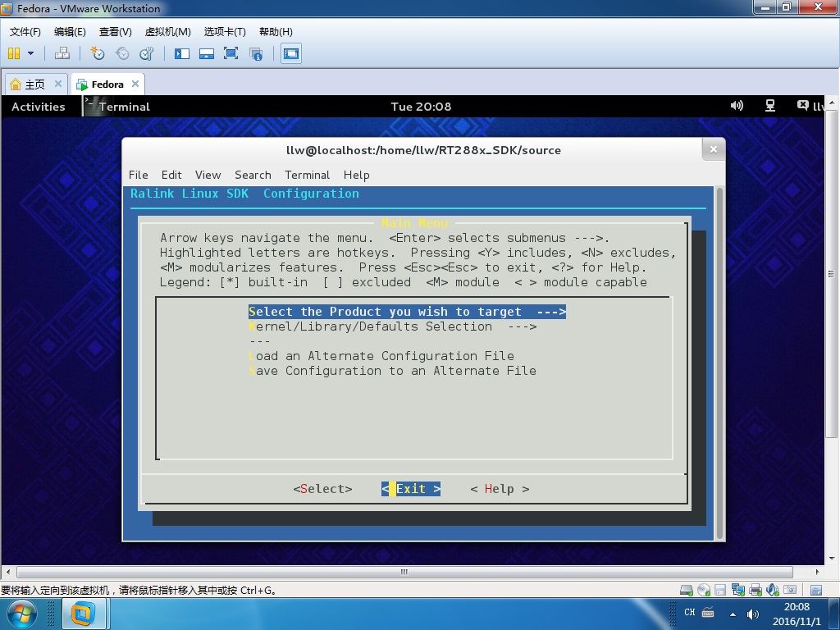
Task: Open the power options dropdown arrow beside pause
Action: pos(30,53)
